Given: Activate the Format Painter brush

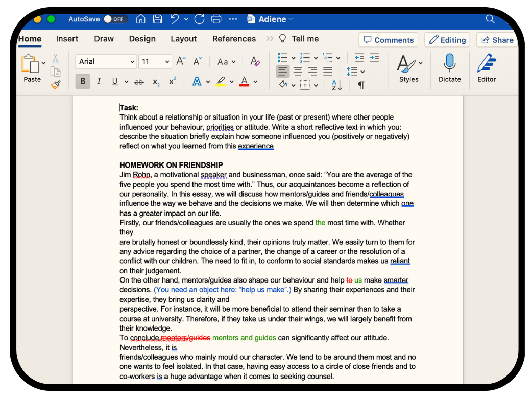Looking at the screenshot, I should [56, 85].
